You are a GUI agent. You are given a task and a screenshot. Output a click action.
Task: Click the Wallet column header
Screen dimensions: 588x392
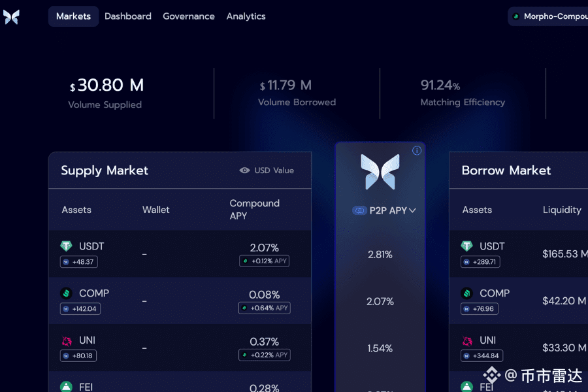pyautogui.click(x=156, y=210)
